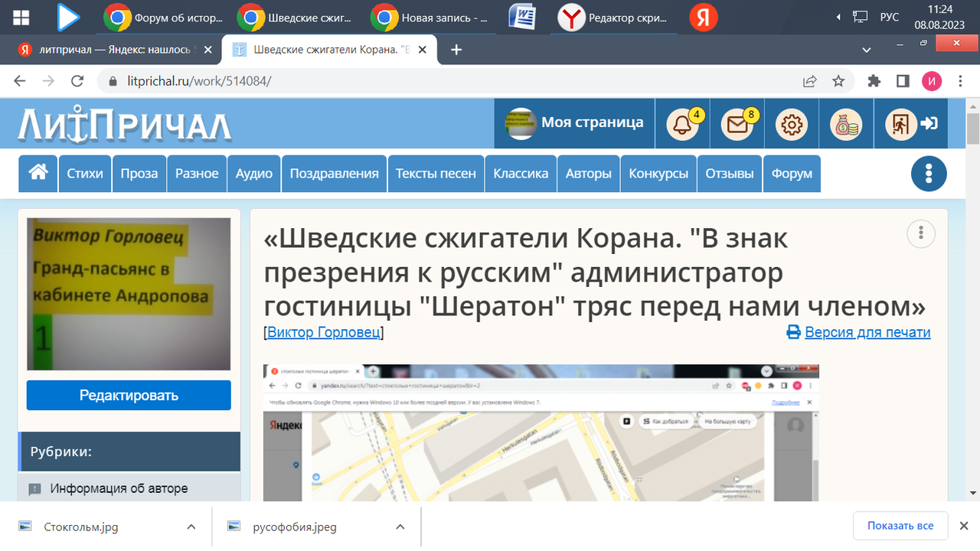
Task: Click the РУС language indicator in the taskbar
Action: [889, 16]
